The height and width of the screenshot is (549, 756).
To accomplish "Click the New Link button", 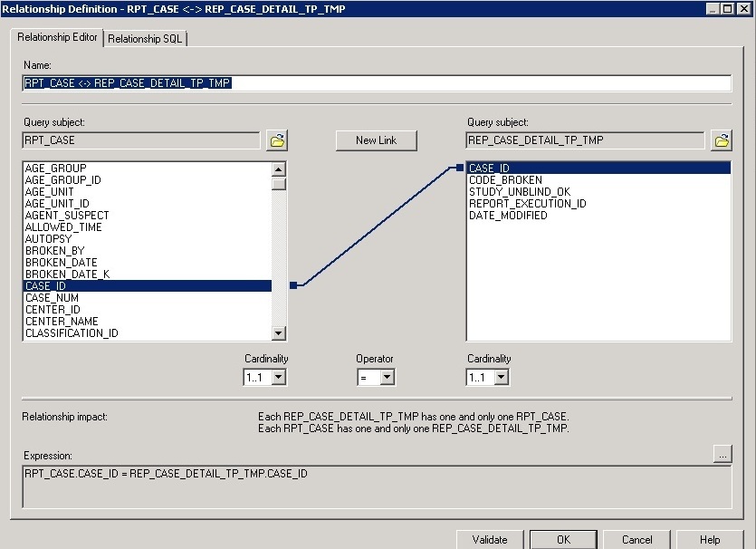I will tap(376, 140).
